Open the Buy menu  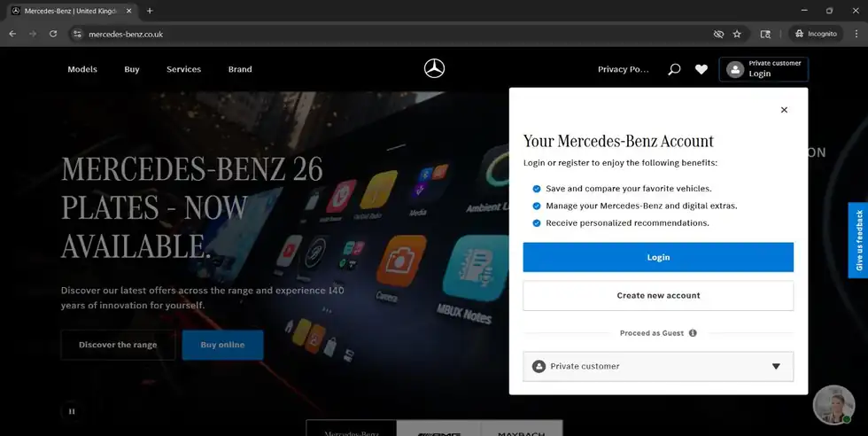coord(132,69)
